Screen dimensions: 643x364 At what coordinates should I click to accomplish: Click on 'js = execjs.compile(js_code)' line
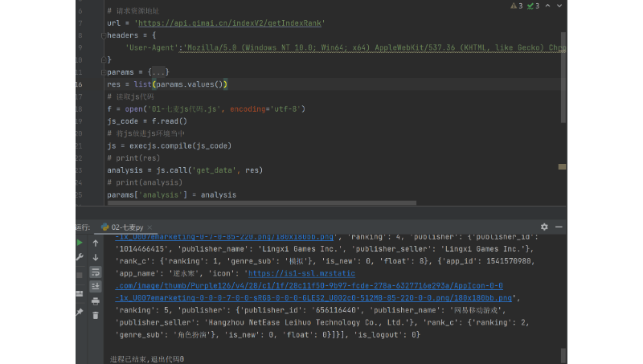170,146
